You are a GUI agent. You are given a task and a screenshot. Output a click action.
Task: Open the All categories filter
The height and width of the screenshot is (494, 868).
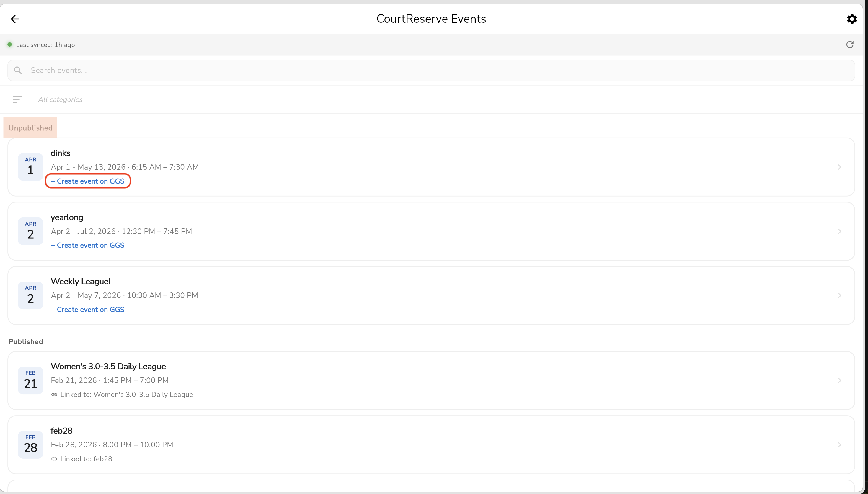(x=61, y=99)
